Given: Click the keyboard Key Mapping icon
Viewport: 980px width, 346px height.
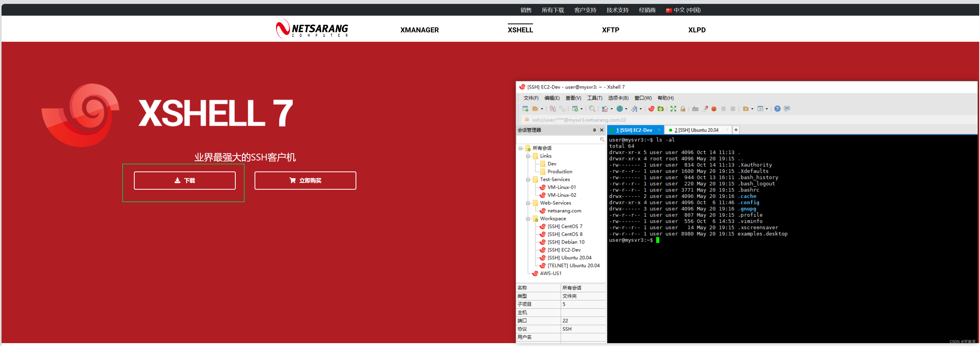Looking at the screenshot, I should [x=695, y=109].
